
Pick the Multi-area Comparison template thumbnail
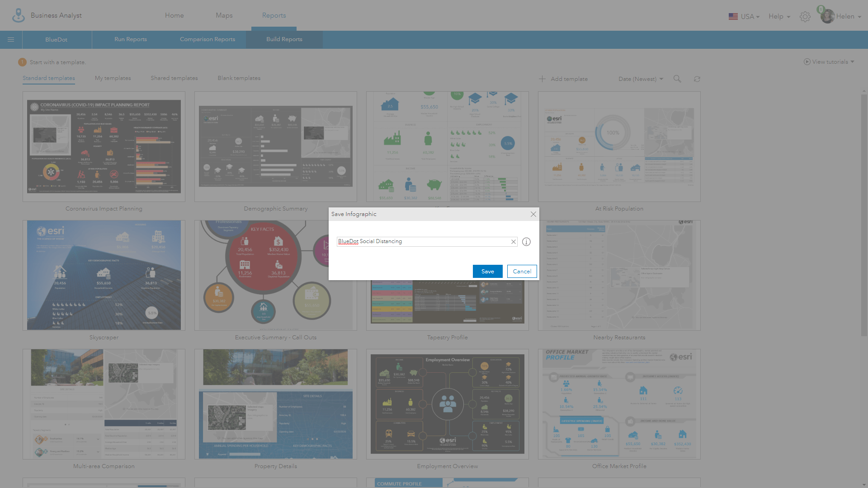104,404
